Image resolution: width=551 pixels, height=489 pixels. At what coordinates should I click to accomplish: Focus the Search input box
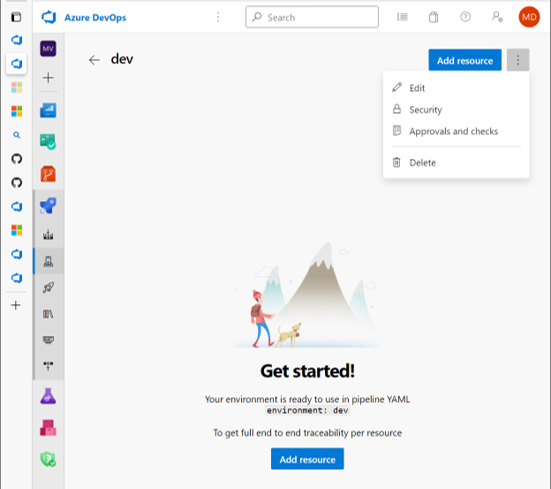[312, 17]
